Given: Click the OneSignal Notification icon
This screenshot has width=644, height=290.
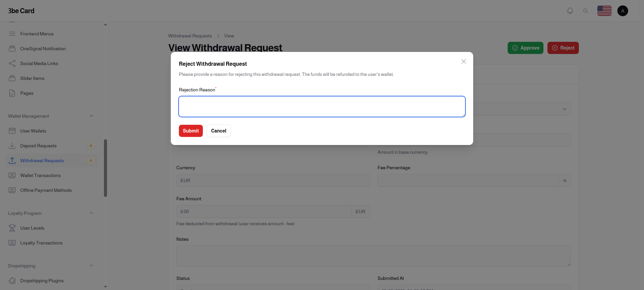Looking at the screenshot, I should pyautogui.click(x=12, y=49).
